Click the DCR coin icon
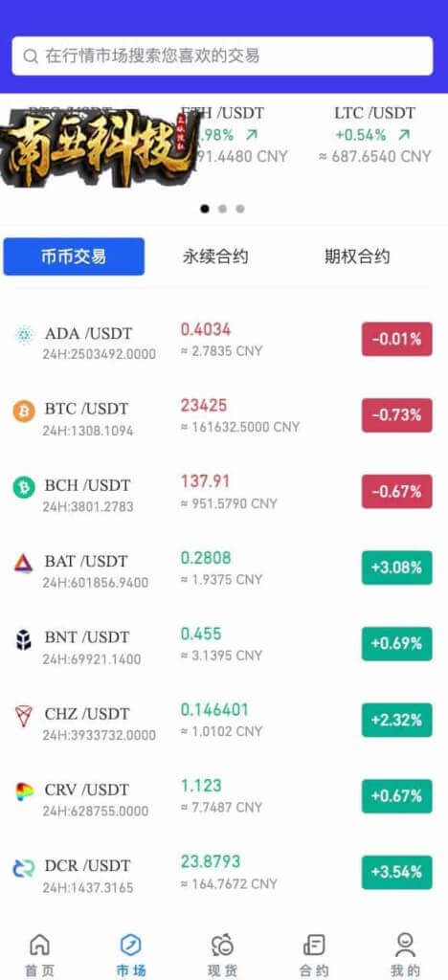 click(24, 868)
